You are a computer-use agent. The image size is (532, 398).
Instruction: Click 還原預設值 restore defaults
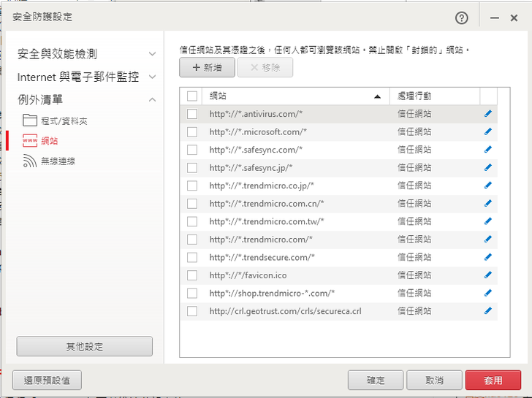coord(47,380)
